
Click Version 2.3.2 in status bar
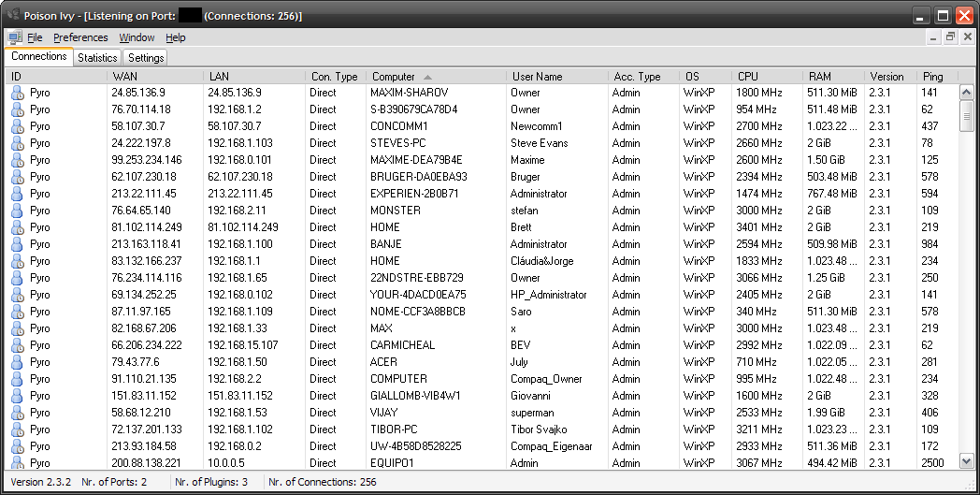pyautogui.click(x=41, y=483)
